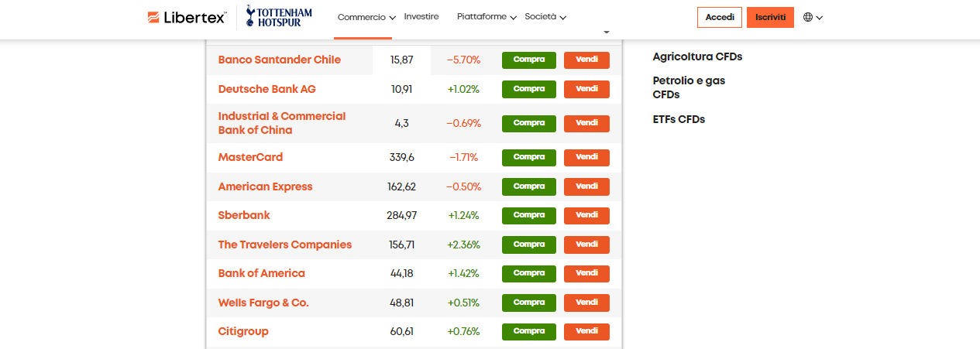This screenshot has width=980, height=349.
Task: Open the Investire menu item
Action: tap(421, 16)
